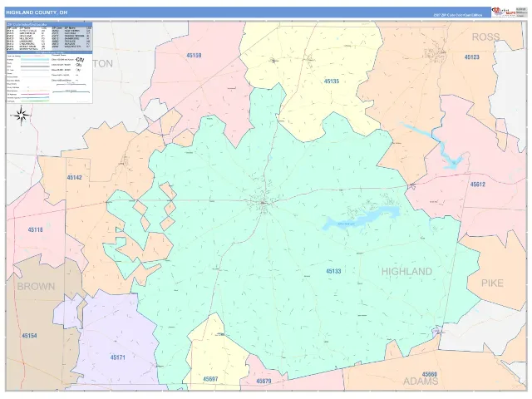The width and height of the screenshot is (532, 399).
Task: Click the ZIP code label 45660
Action: pos(430,374)
